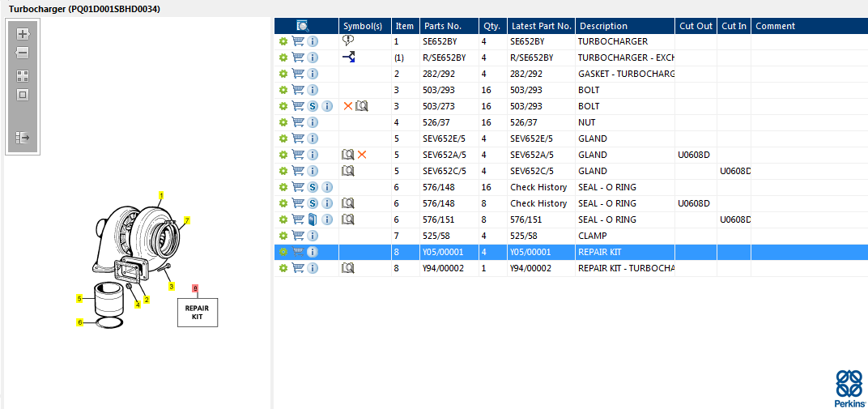Image resolution: width=868 pixels, height=409 pixels.
Task: Click gear icon on Y94/00002 row
Action: [283, 268]
